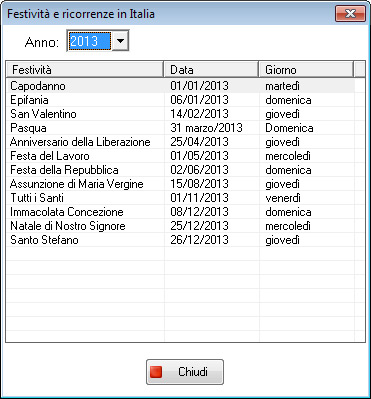The height and width of the screenshot is (399, 371).
Task: Select the Santo Stefano row
Action: tap(180, 240)
